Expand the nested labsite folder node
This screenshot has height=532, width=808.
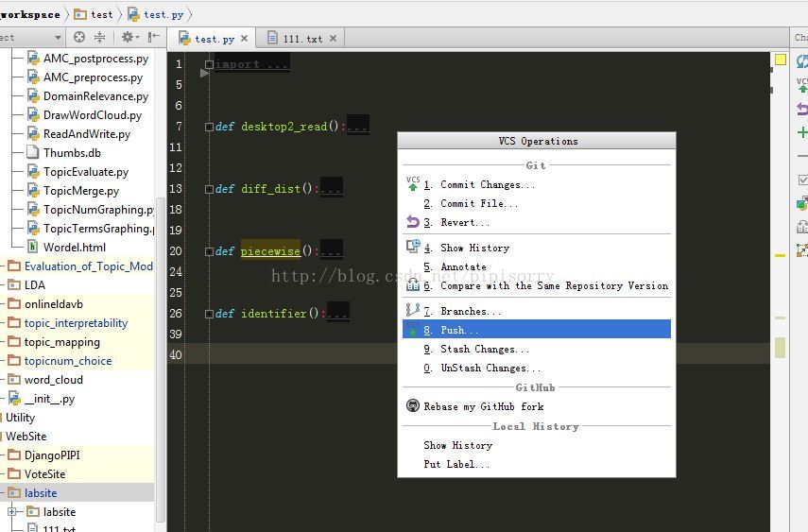(12, 512)
